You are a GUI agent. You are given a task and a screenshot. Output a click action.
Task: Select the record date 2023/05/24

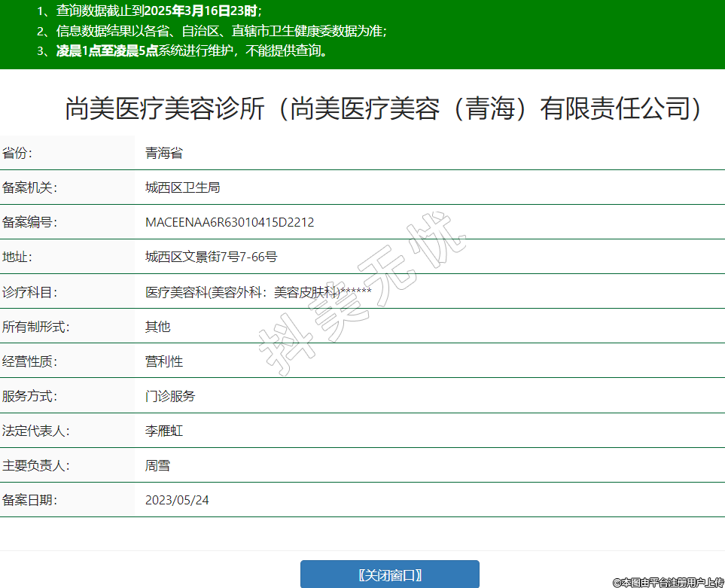(x=177, y=500)
